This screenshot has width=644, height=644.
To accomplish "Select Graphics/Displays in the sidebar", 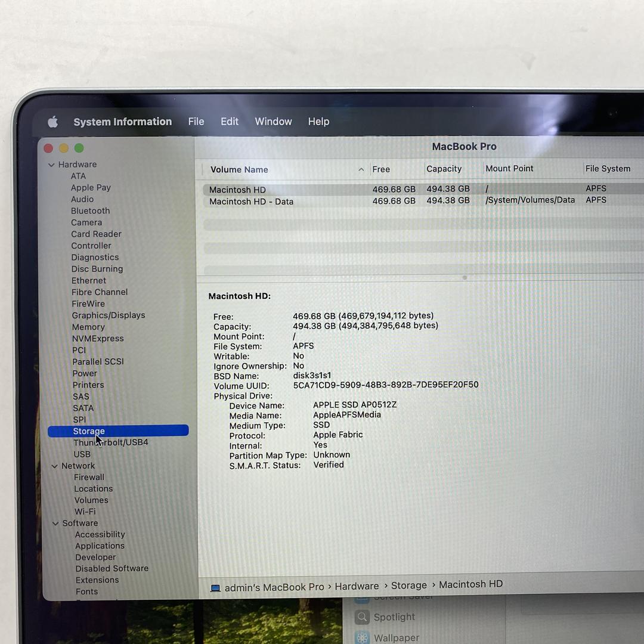I will tap(109, 315).
